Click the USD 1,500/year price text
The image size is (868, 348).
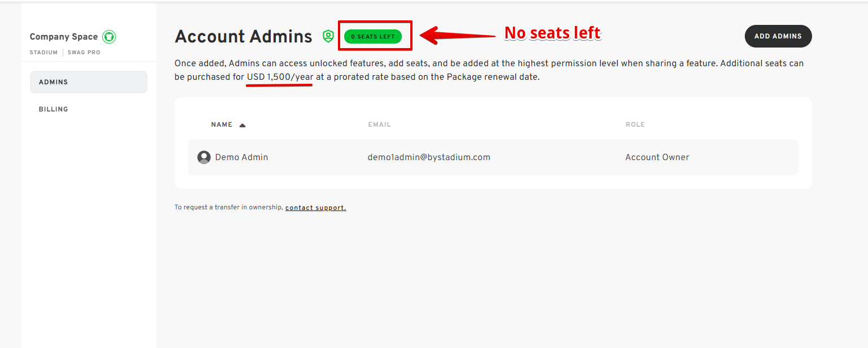point(280,77)
